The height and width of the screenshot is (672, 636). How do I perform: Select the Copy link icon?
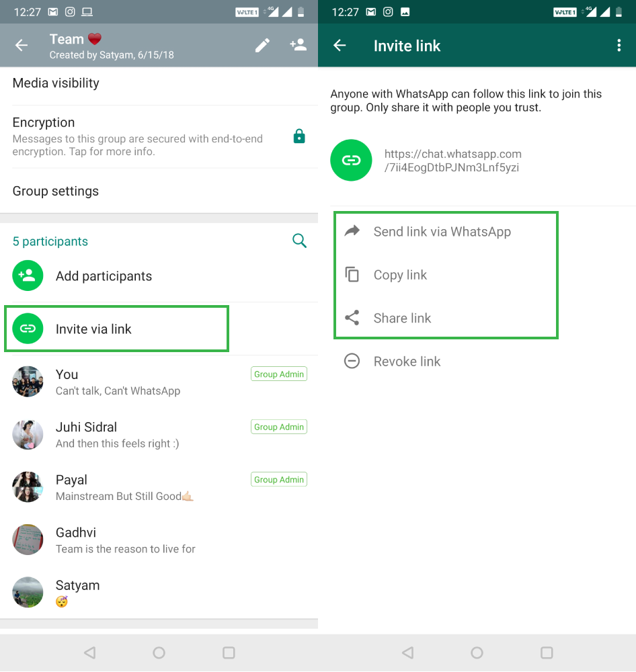(352, 274)
